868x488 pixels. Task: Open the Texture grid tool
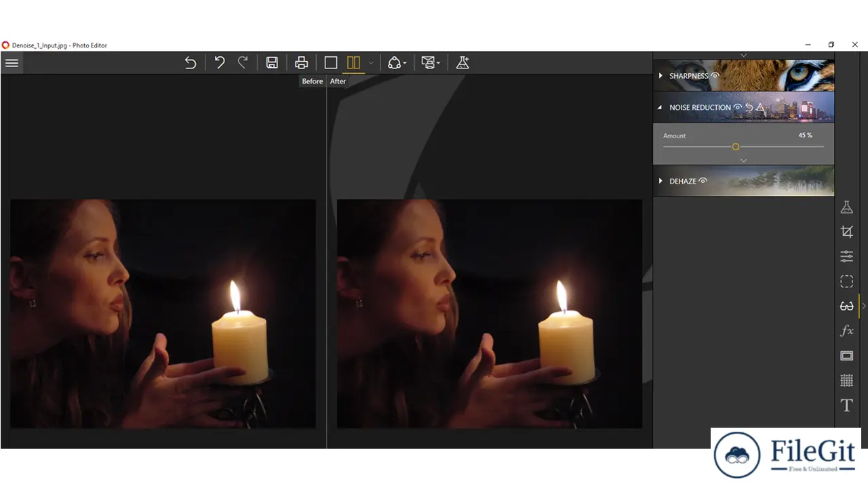coord(847,381)
